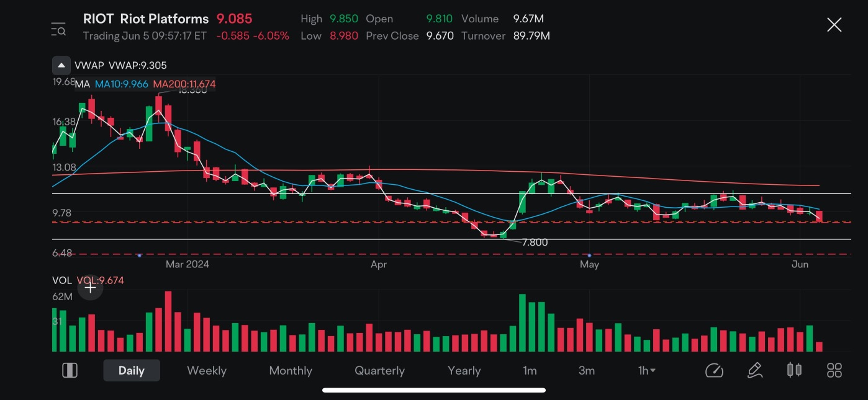Viewport: 868px width, 400px height.
Task: Collapse the VWAP indicator with the arrow toggle
Action: point(61,64)
